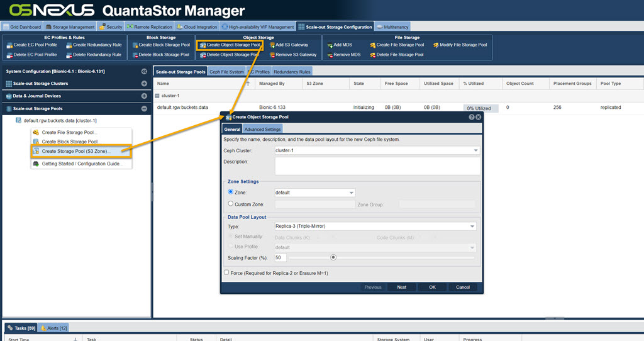Open Ceph File System tab

pyautogui.click(x=226, y=72)
